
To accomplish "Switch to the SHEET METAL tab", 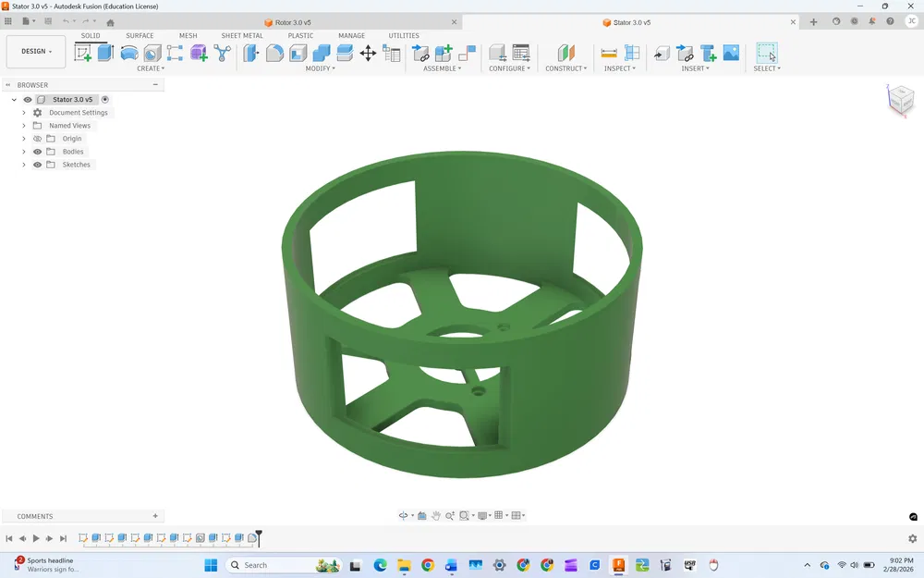I will [x=241, y=35].
